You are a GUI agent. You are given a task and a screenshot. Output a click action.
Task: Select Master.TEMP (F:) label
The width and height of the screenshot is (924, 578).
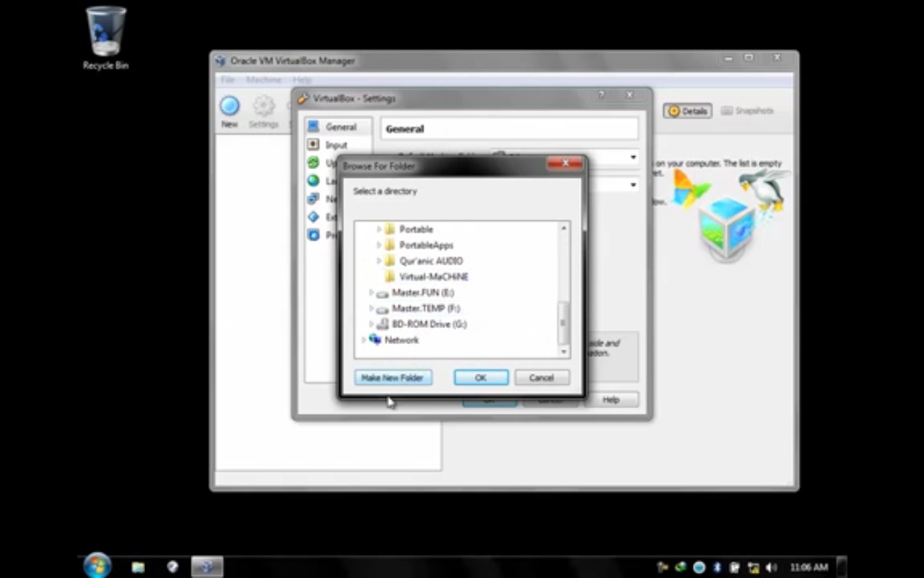(x=425, y=309)
